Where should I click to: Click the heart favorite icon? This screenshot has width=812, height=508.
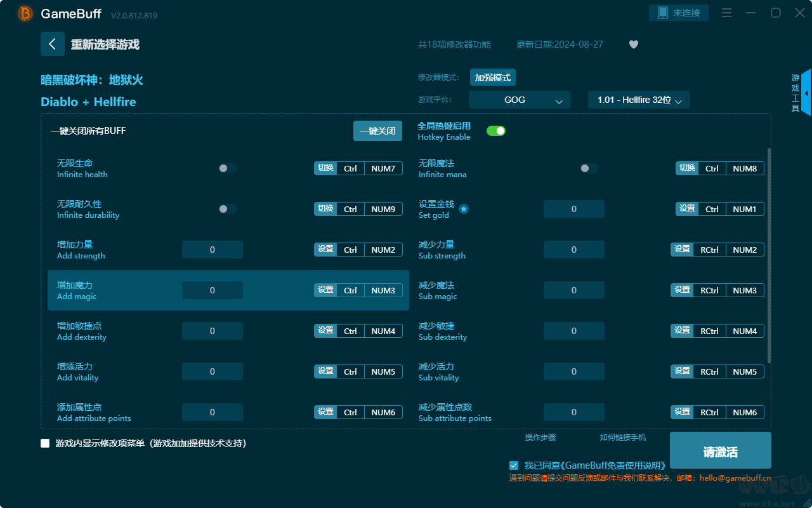[x=634, y=44]
